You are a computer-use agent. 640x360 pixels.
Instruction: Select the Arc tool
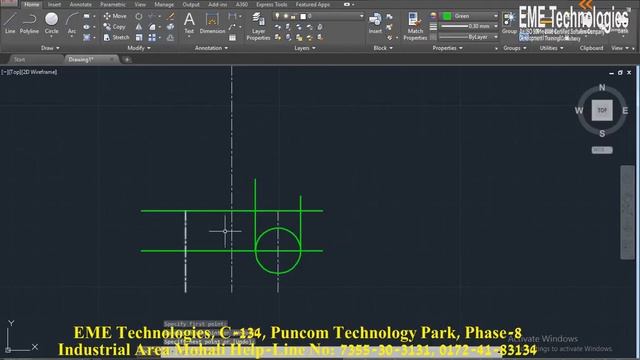(x=72, y=23)
